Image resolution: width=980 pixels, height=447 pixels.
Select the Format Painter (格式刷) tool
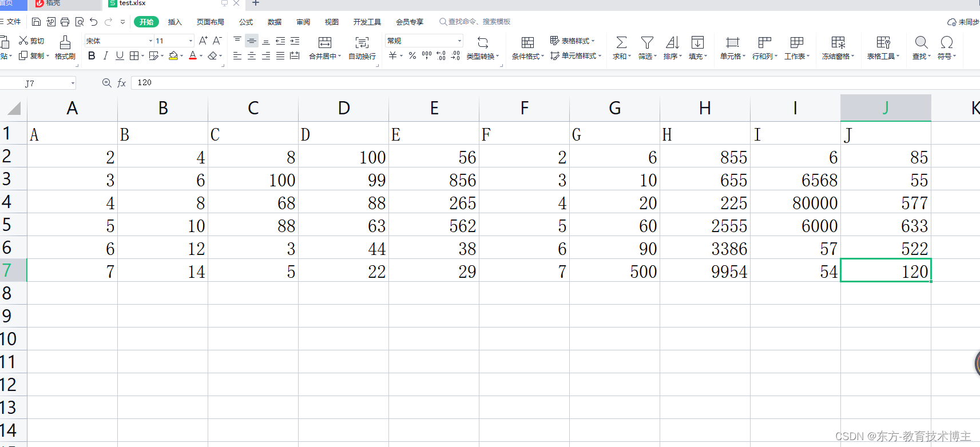point(65,47)
